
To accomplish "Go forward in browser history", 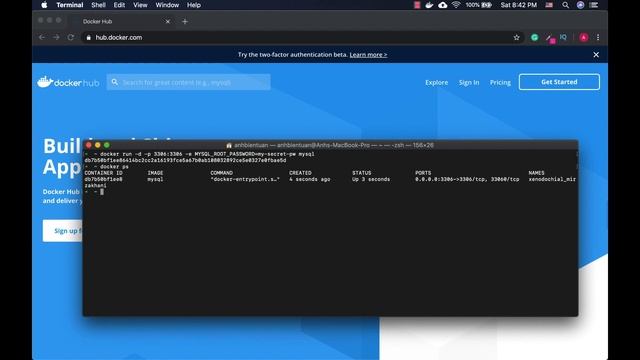I will (56, 37).
